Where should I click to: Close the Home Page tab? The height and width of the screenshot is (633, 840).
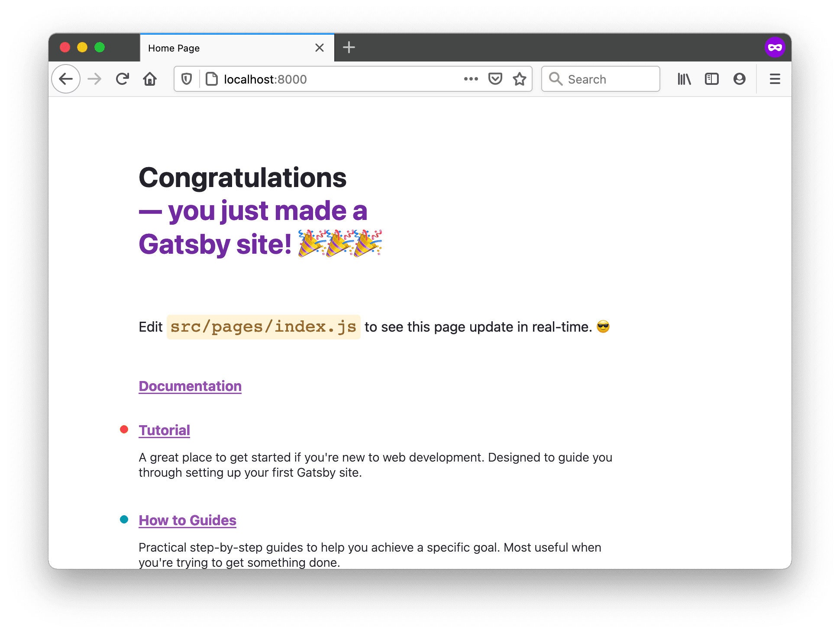click(320, 48)
